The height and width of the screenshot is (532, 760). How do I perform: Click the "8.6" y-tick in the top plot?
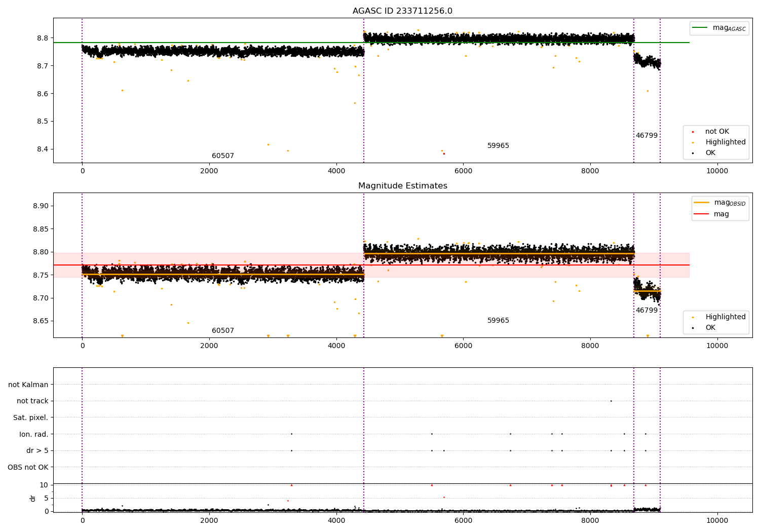pos(43,94)
